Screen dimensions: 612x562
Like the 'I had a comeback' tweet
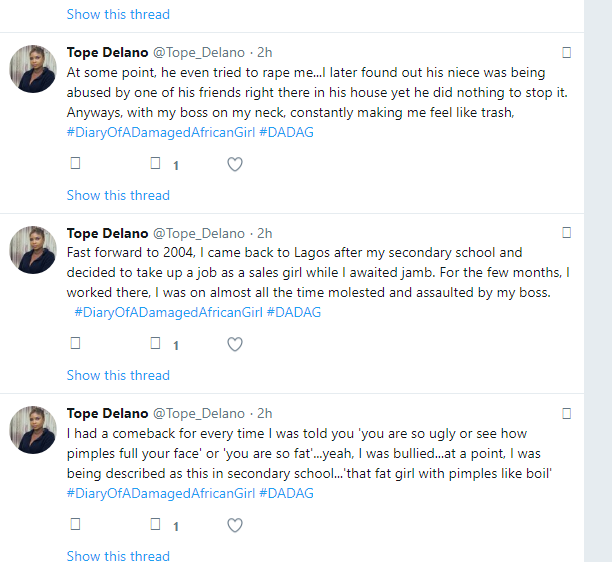(x=235, y=525)
